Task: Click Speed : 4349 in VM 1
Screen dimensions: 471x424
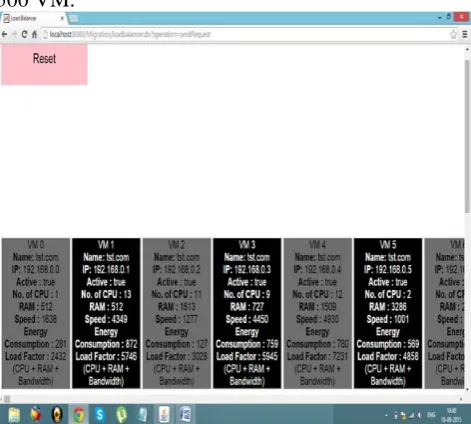Action: click(106, 319)
